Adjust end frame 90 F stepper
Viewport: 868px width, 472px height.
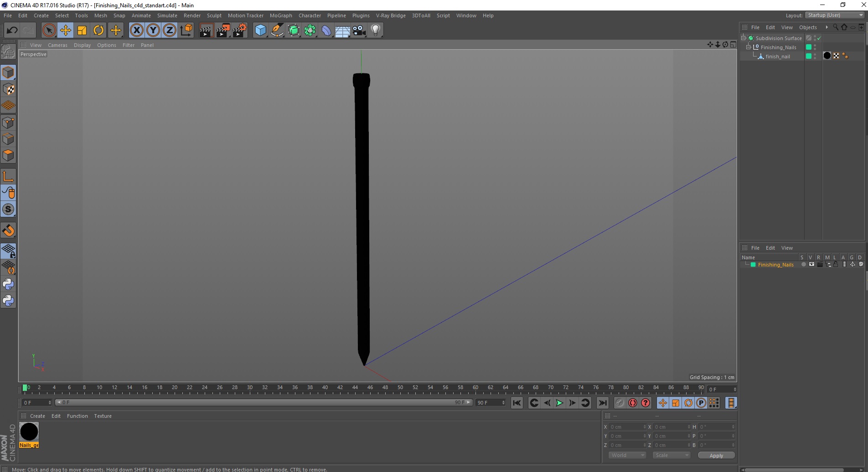point(503,403)
